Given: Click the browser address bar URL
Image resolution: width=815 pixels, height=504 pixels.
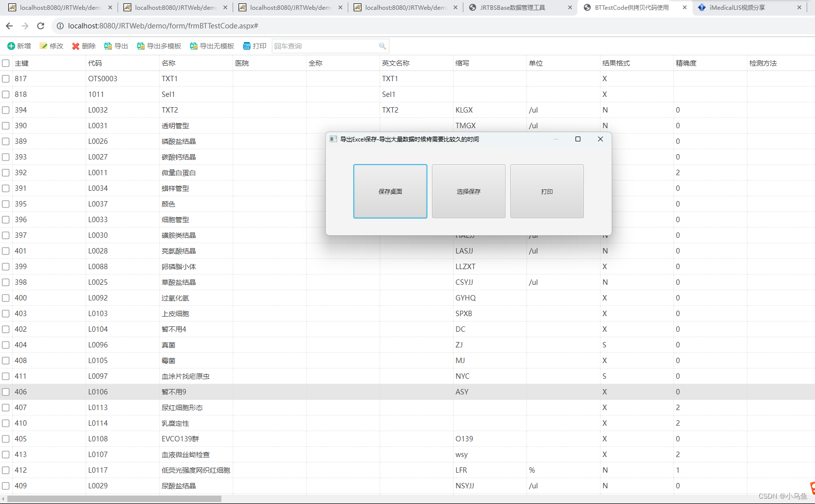Looking at the screenshot, I should pos(163,26).
